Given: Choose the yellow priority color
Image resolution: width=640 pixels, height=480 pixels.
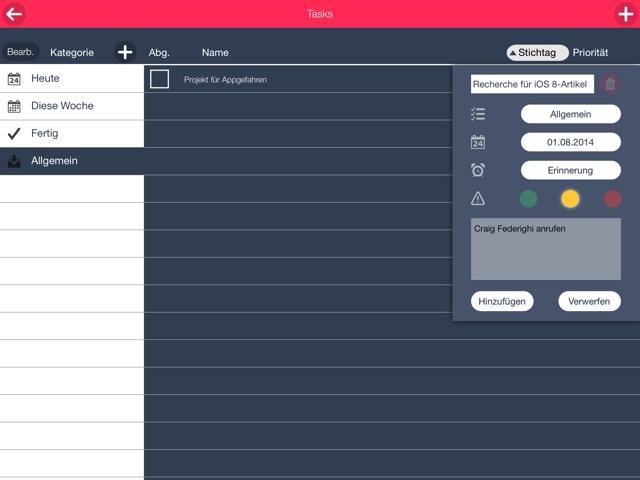Looking at the screenshot, I should 570,199.
